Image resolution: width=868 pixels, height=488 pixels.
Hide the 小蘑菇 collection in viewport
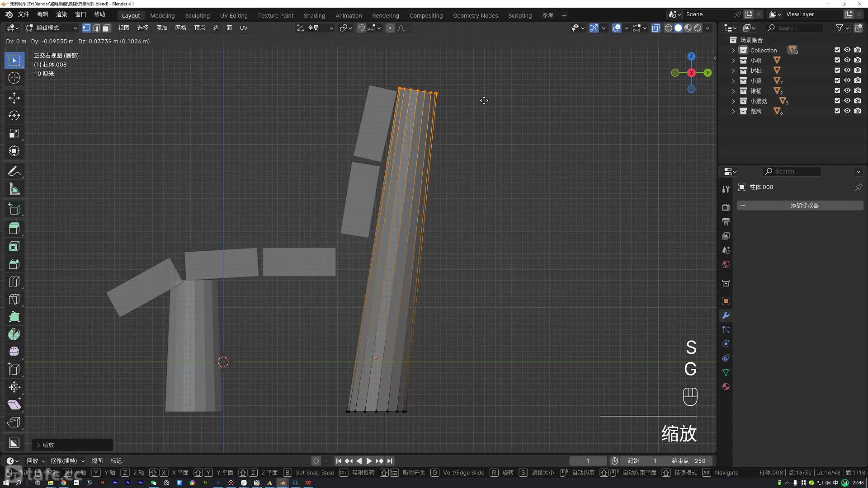pyautogui.click(x=847, y=101)
